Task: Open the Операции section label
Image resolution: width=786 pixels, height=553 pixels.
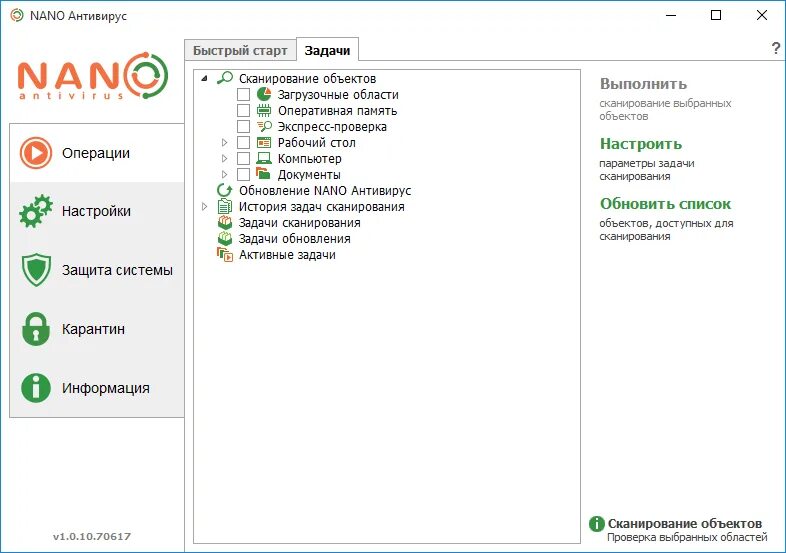Action: click(x=96, y=153)
